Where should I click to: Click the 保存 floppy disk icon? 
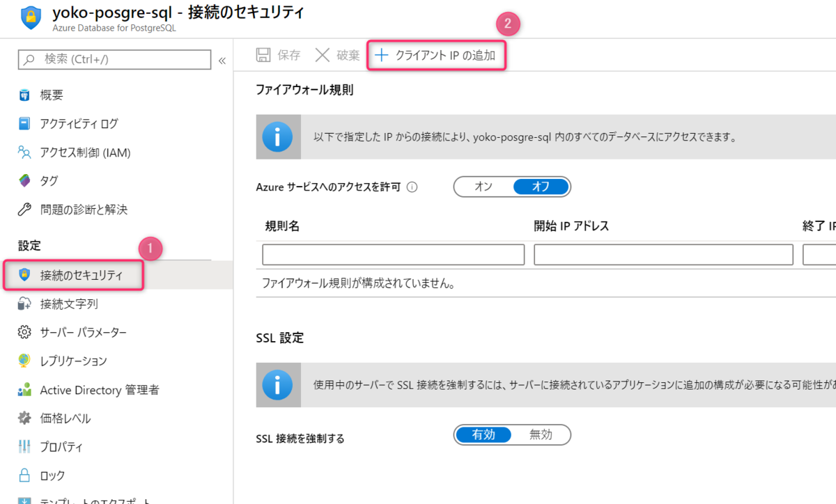(x=263, y=55)
